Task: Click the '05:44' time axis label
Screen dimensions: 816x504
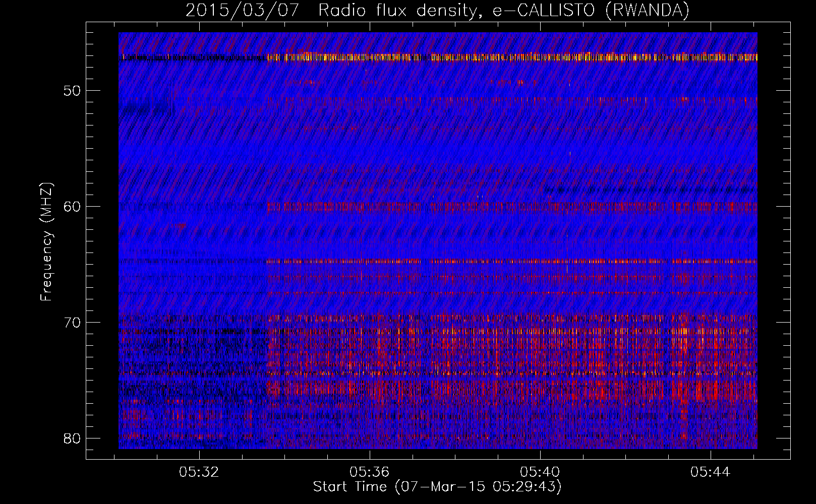Action: [x=711, y=472]
